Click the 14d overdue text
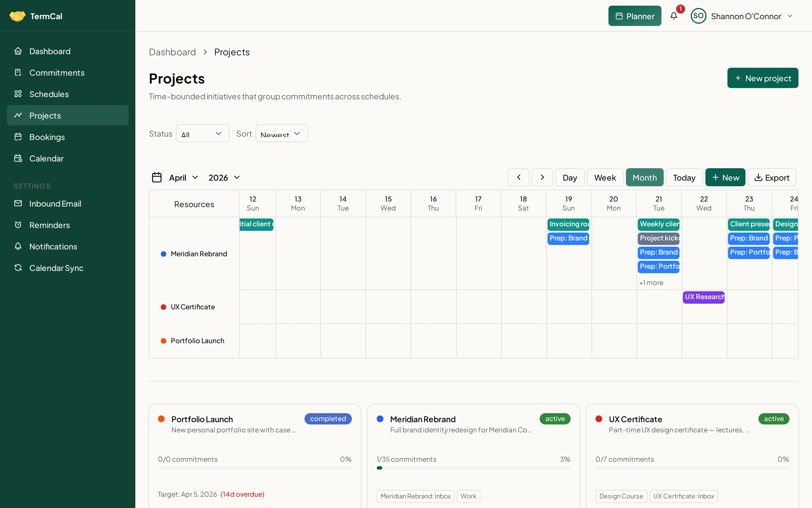812x508 pixels. [242, 494]
